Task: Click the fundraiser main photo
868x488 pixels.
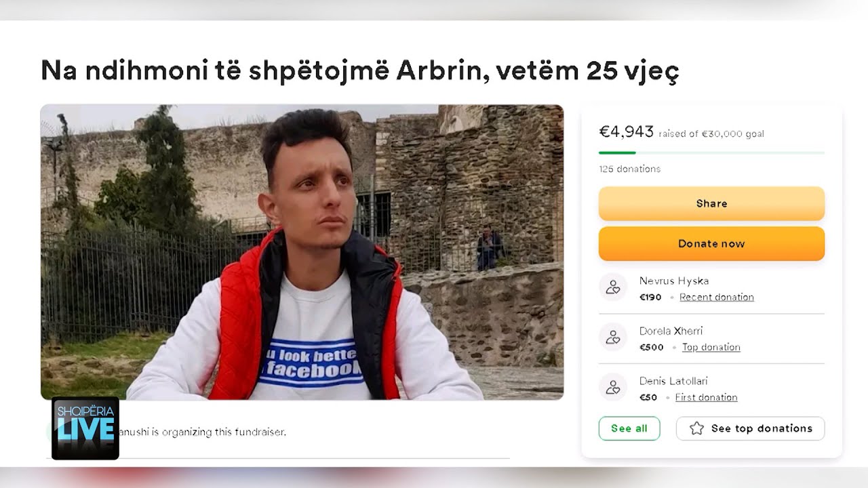Action: click(x=302, y=252)
